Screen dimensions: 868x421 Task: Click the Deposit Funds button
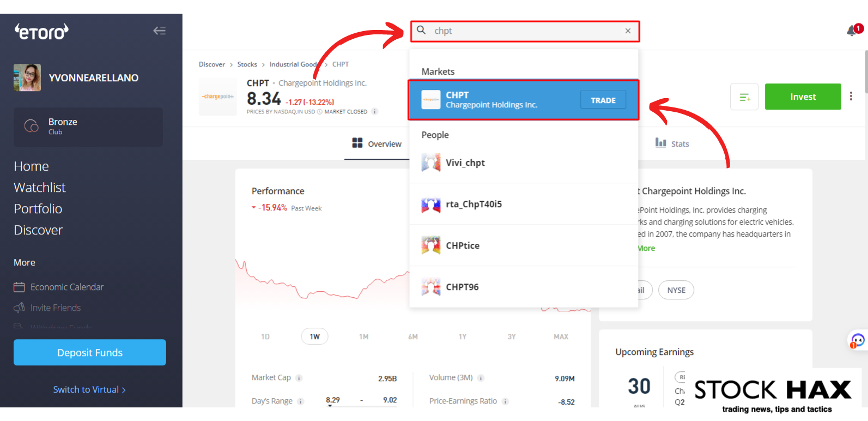coord(90,352)
